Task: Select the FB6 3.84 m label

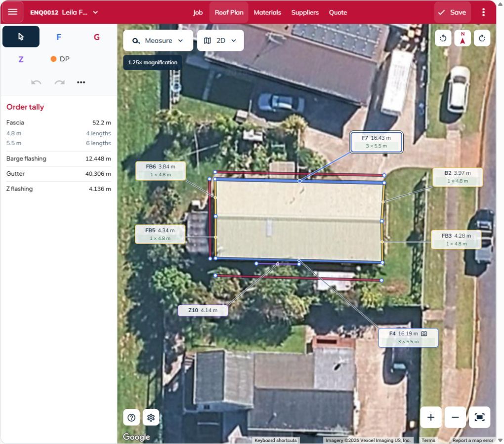Action: pyautogui.click(x=161, y=170)
